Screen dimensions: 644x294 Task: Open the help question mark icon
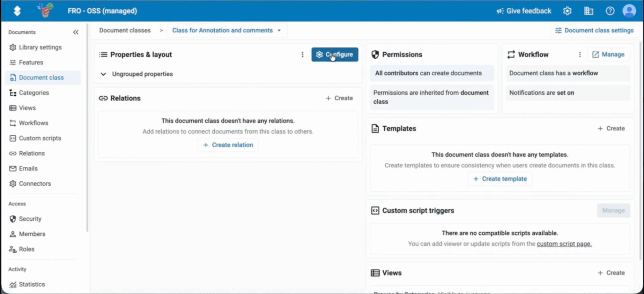pos(610,11)
